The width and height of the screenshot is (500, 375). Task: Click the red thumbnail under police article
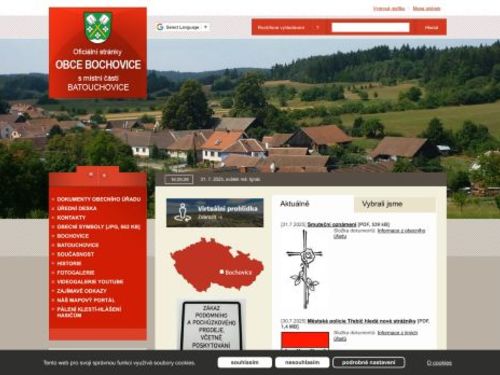[305, 341]
